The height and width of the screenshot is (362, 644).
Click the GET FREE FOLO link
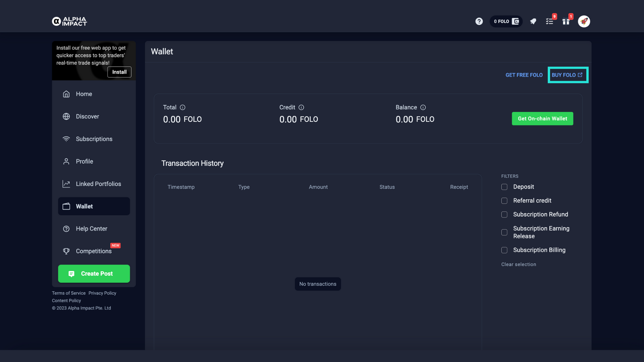524,75
